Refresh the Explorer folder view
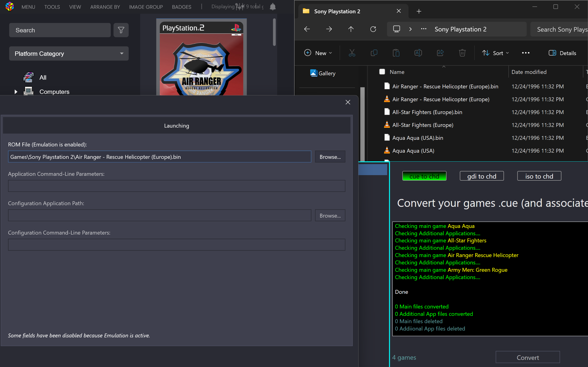This screenshot has width=588, height=367. click(x=373, y=29)
